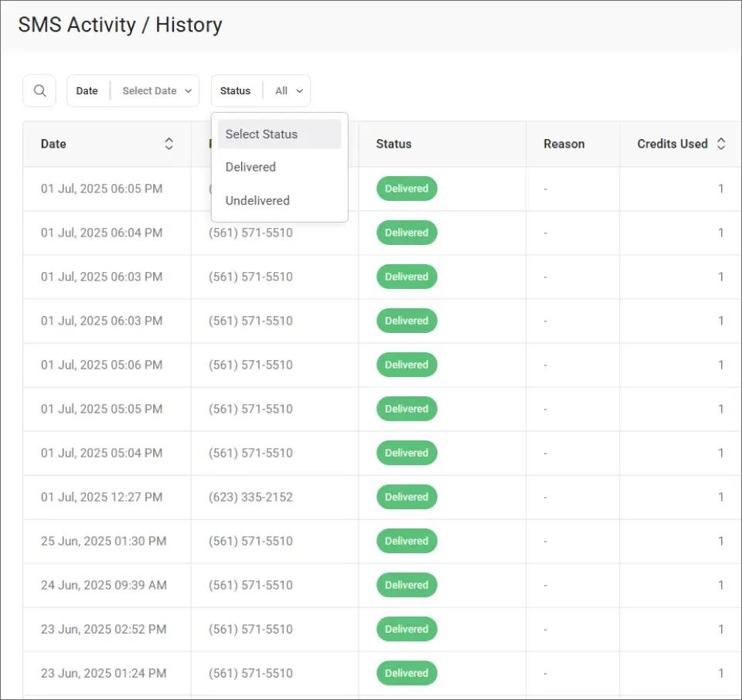Viewport: 742px width, 700px height.
Task: Click the Delivered badge on the first row
Action: click(x=407, y=188)
